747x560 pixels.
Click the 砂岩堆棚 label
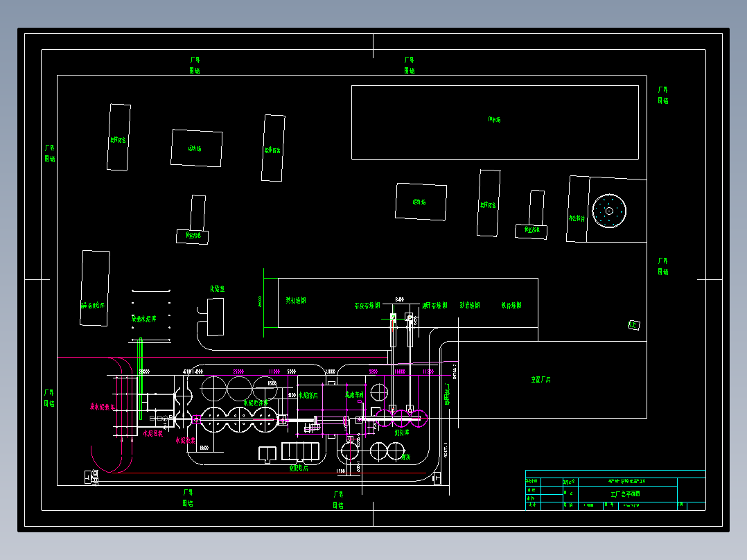tap(470, 305)
